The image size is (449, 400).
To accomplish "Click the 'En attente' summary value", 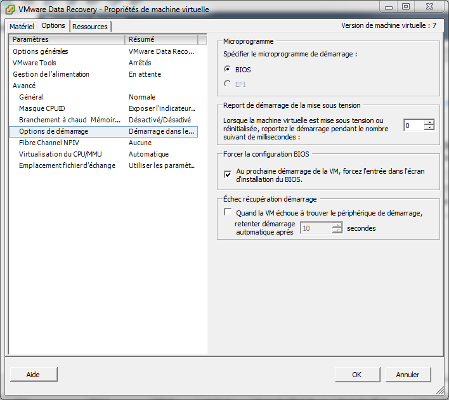I will 145,74.
